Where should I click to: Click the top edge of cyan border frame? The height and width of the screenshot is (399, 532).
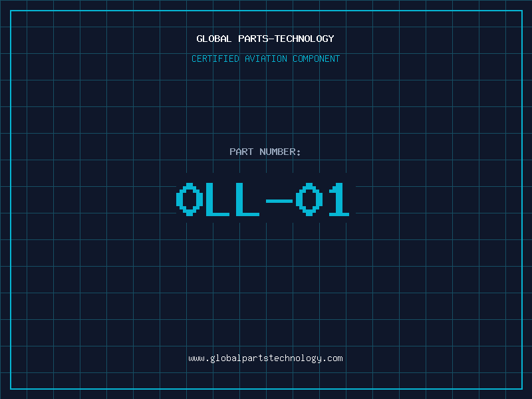(x=266, y=11)
